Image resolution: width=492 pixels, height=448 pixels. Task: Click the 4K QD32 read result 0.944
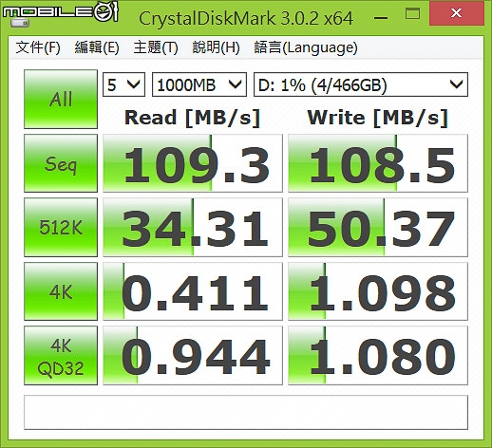[x=193, y=356]
